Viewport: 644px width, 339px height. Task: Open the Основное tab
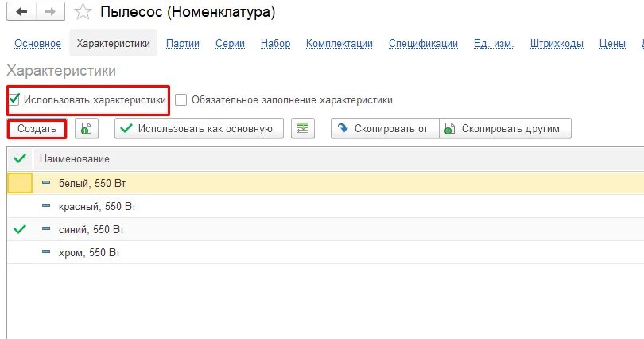coord(38,44)
